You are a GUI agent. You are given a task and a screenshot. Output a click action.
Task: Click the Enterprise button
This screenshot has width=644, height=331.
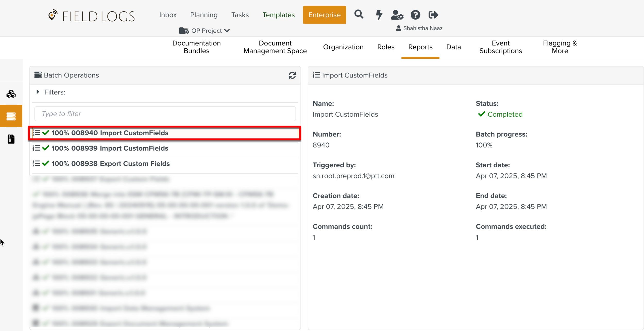click(324, 15)
